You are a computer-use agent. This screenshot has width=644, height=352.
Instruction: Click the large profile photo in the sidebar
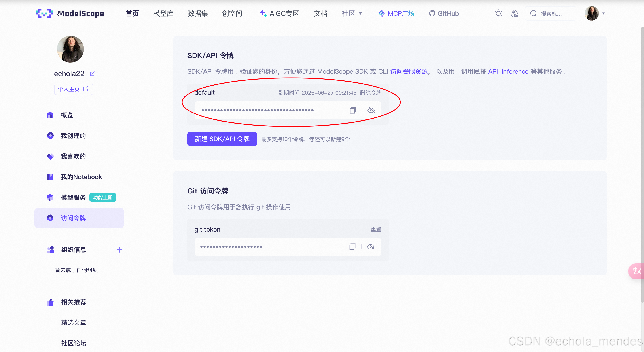70,49
